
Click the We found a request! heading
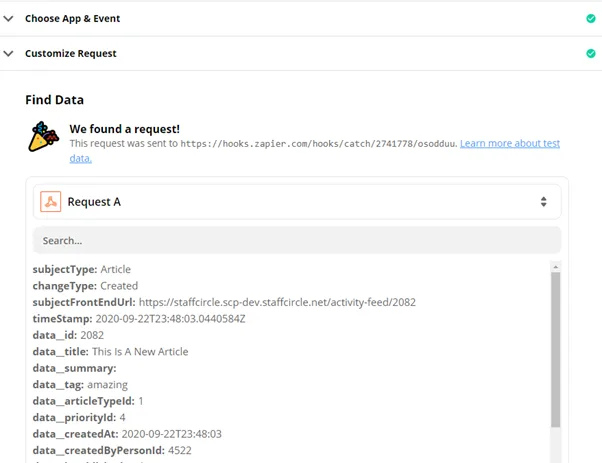pos(124,129)
